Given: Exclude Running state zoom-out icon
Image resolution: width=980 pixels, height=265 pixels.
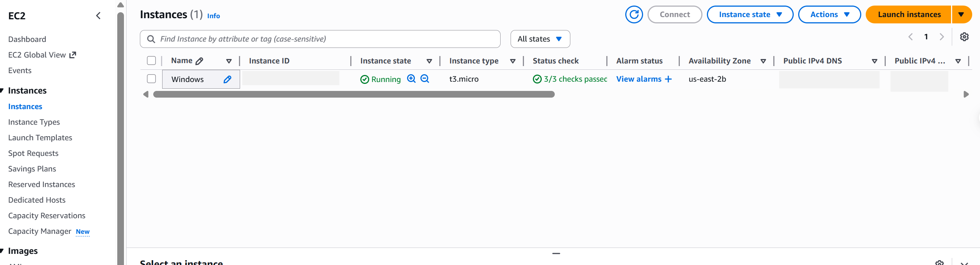Looking at the screenshot, I should (x=425, y=79).
